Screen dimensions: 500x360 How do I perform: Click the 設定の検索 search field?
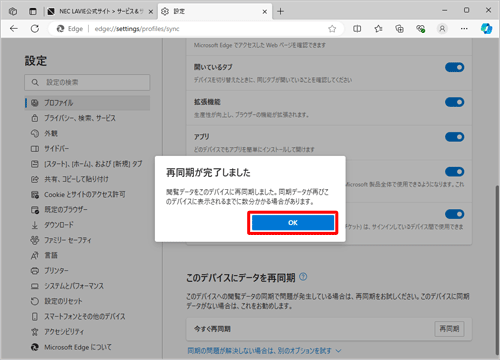[x=87, y=82]
